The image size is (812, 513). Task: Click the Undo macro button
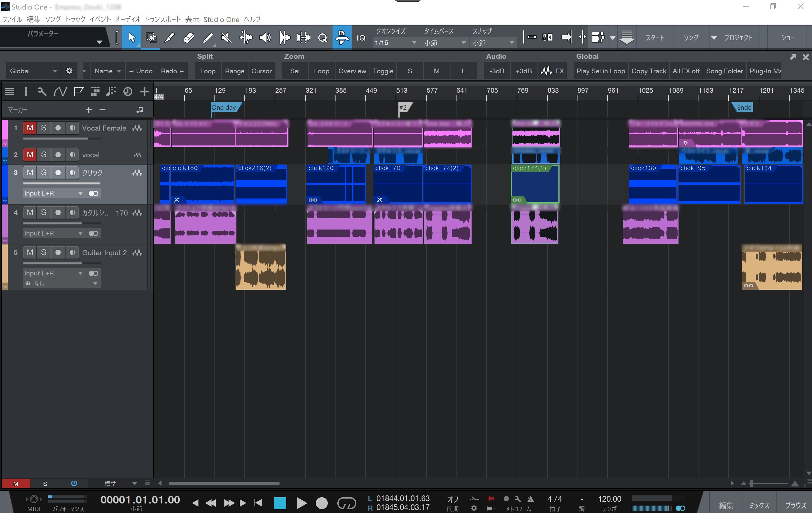click(141, 71)
